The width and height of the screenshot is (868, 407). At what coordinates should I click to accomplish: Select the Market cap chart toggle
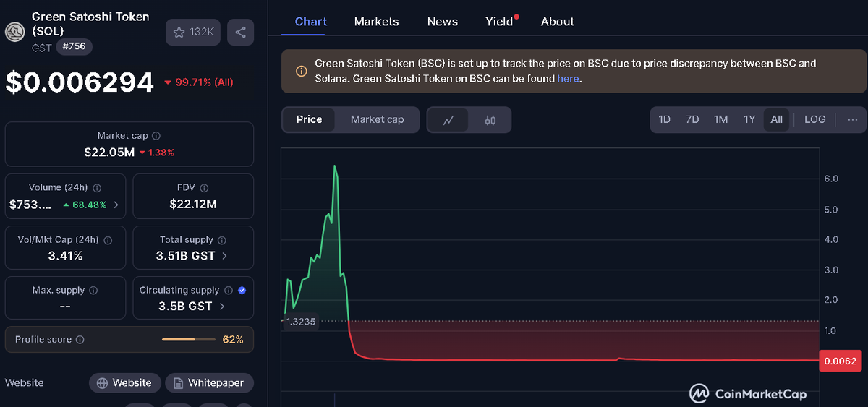coord(377,119)
